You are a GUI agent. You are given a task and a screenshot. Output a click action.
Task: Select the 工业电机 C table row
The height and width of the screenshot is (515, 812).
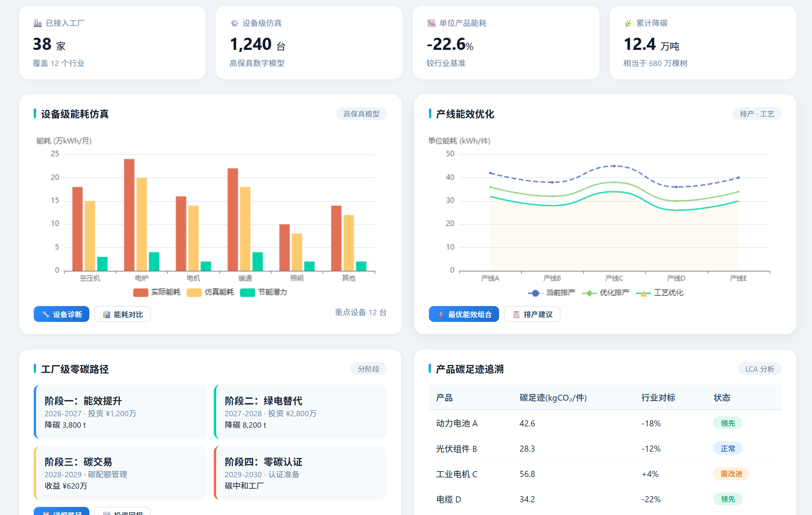click(605, 474)
